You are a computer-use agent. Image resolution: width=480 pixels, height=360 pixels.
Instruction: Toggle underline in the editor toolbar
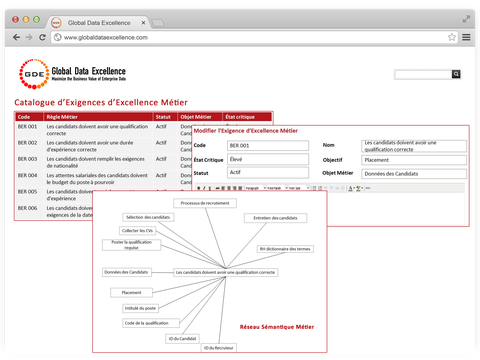pyautogui.click(x=210, y=188)
